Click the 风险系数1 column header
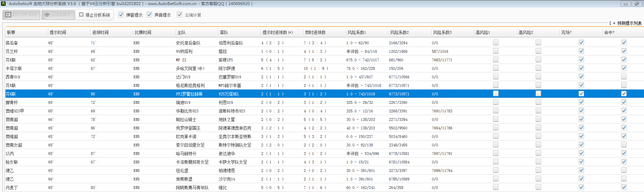 click(x=357, y=32)
